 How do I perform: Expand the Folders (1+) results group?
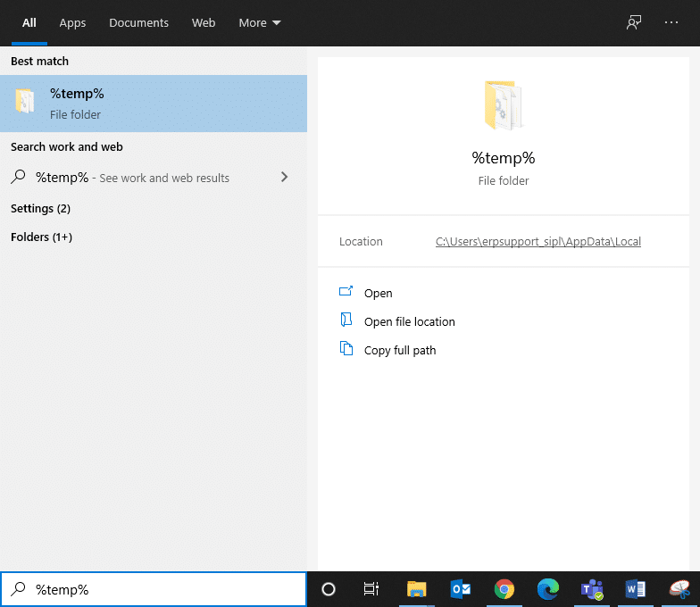[x=41, y=237]
